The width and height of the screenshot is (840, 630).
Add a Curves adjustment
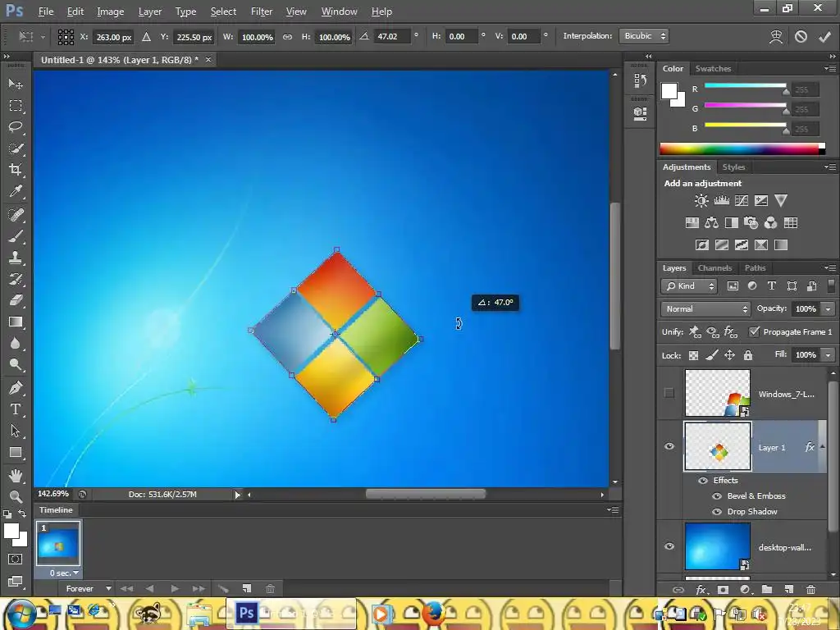(x=742, y=201)
